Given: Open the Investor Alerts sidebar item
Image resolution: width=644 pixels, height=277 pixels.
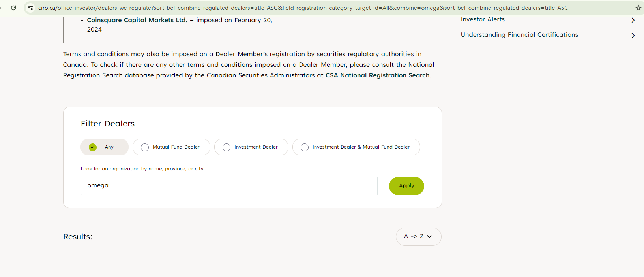Looking at the screenshot, I should tap(483, 19).
